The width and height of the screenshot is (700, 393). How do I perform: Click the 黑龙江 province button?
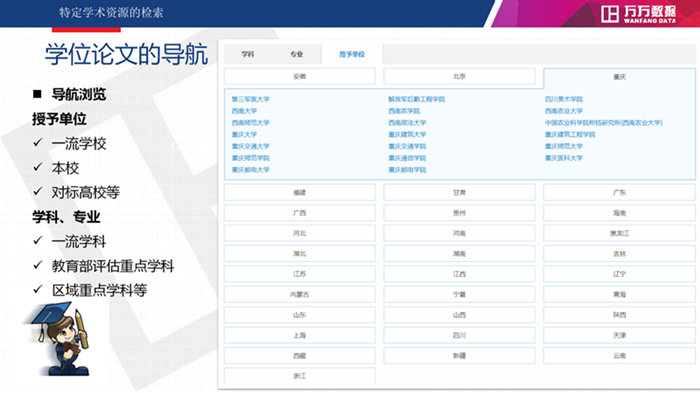pos(619,233)
